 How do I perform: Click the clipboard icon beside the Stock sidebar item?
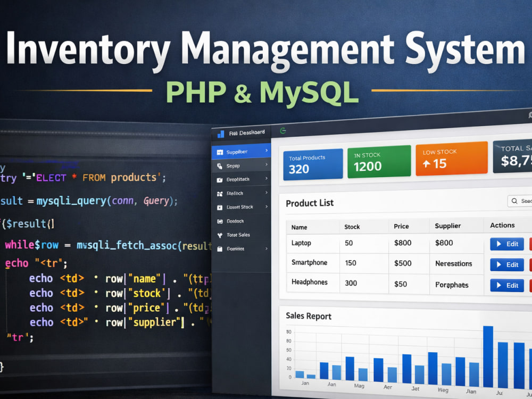pos(220,207)
